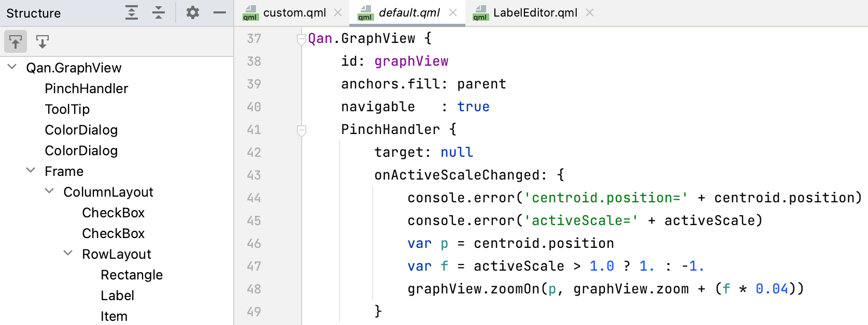Toggle Autoscroll from Source button

click(x=42, y=41)
